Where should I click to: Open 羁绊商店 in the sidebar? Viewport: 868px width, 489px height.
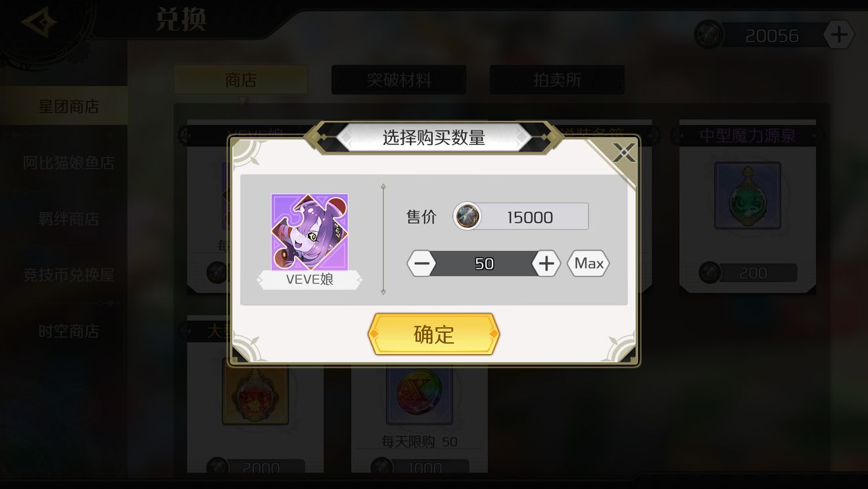point(68,219)
